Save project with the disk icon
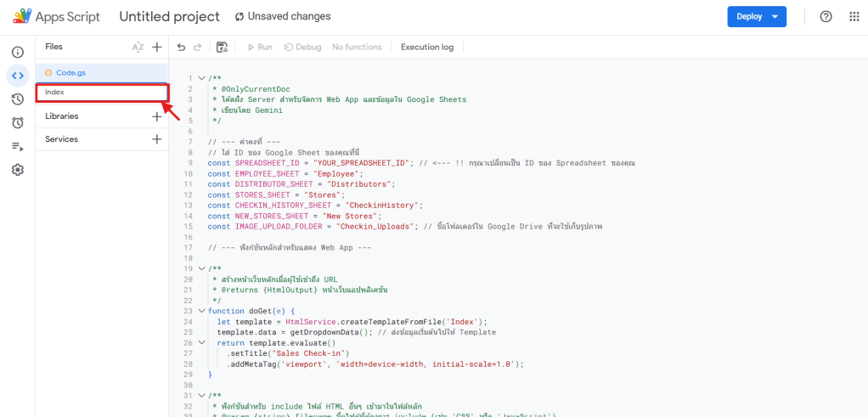The image size is (868, 417). (x=222, y=48)
